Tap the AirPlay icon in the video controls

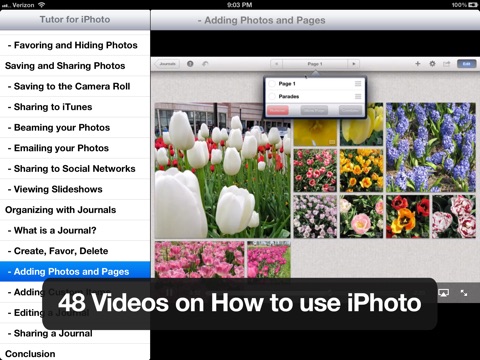443,293
